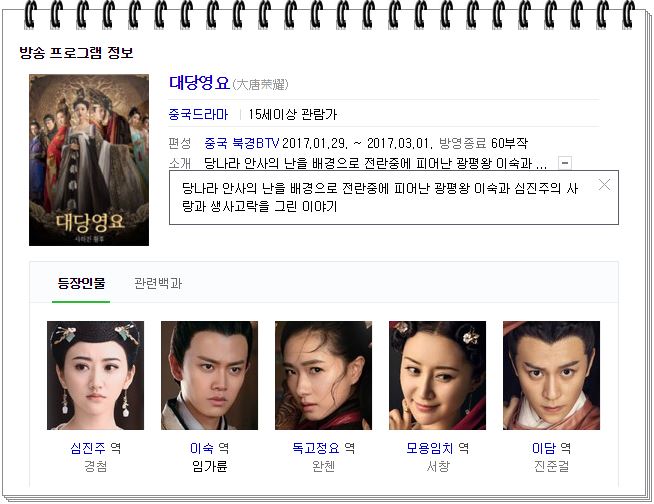Click the 이숙 역 name link
This screenshot has height=504, width=654.
[209, 448]
